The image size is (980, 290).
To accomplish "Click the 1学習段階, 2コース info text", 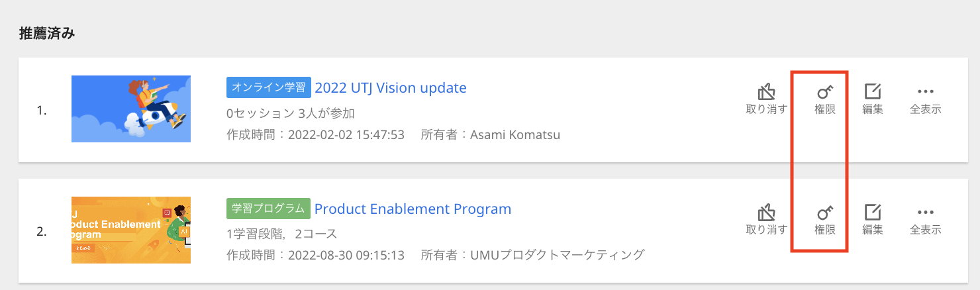I will pyautogui.click(x=281, y=234).
